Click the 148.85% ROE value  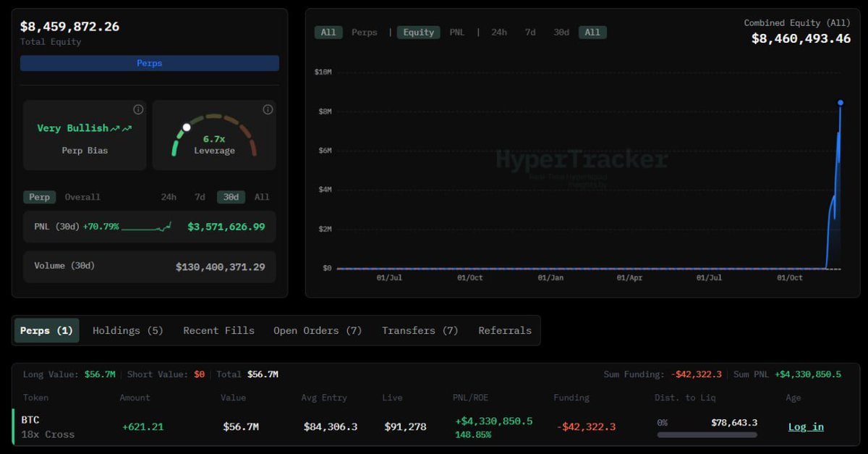click(473, 435)
